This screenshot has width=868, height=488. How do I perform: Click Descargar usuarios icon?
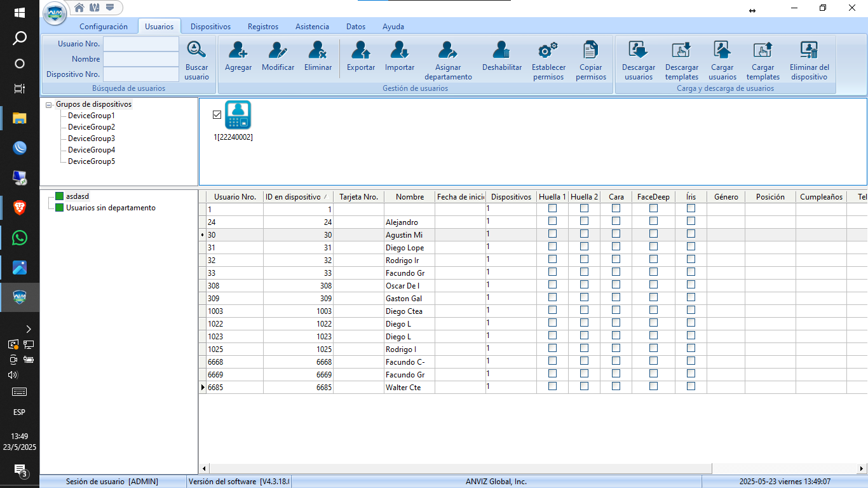click(x=638, y=50)
